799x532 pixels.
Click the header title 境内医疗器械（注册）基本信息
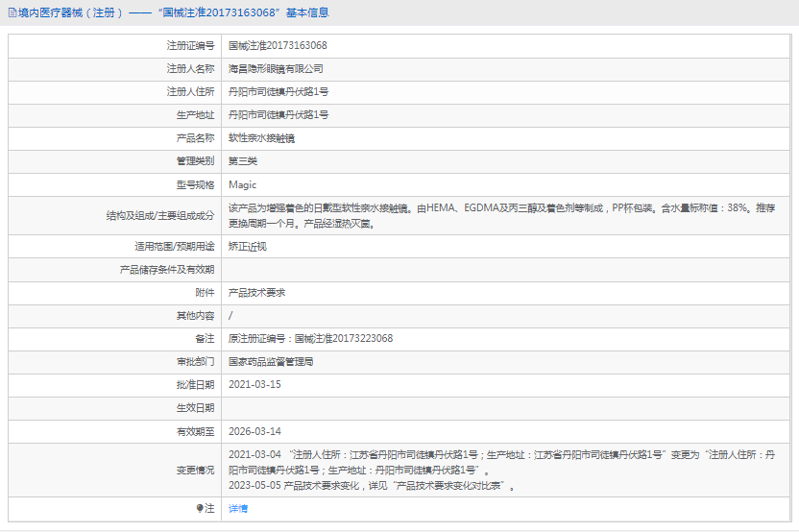173,12
